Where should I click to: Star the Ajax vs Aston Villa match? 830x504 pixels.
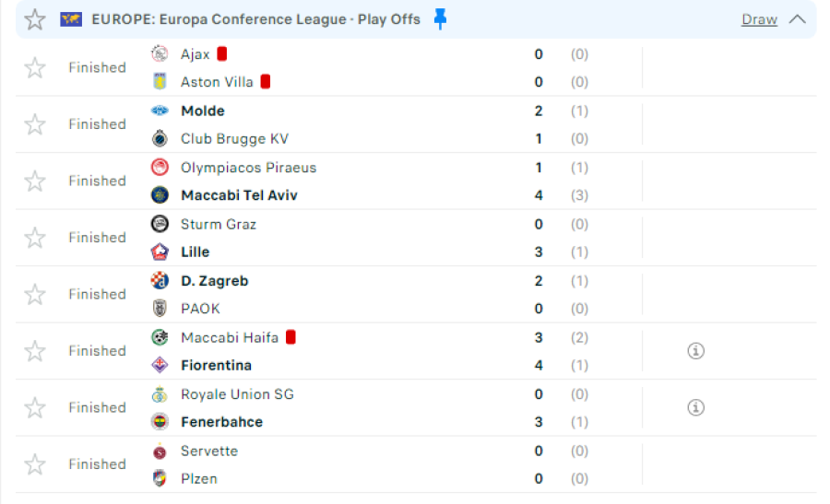pyautogui.click(x=35, y=67)
